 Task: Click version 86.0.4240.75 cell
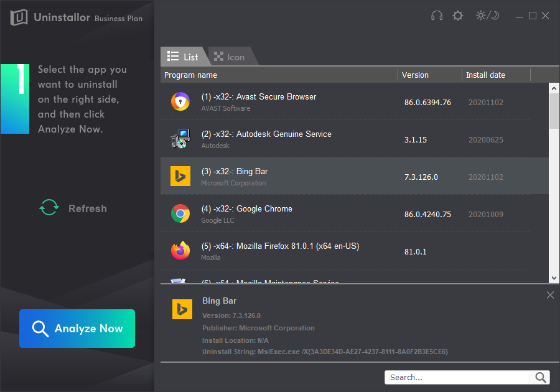427,215
